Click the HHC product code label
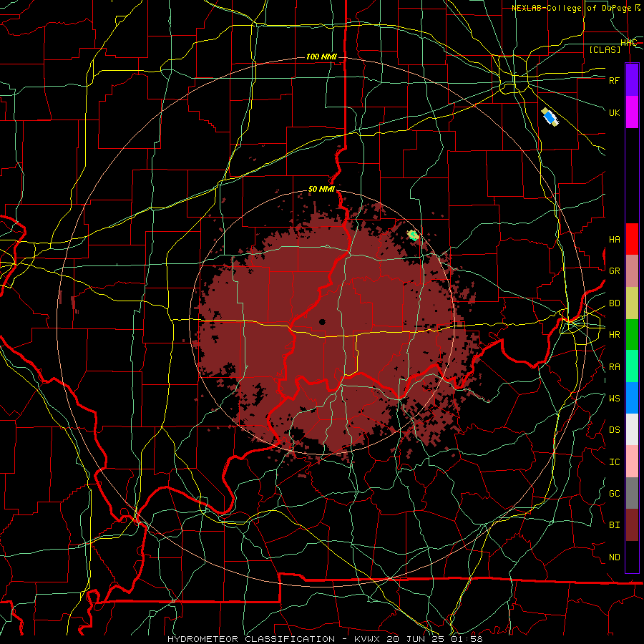Screen dimensions: 644x644 tap(629, 43)
